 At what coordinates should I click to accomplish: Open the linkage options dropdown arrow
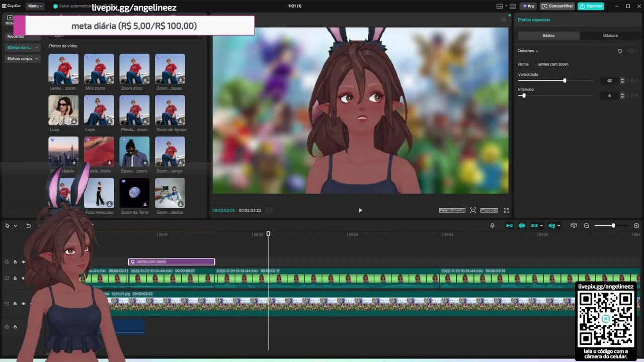pos(541,226)
